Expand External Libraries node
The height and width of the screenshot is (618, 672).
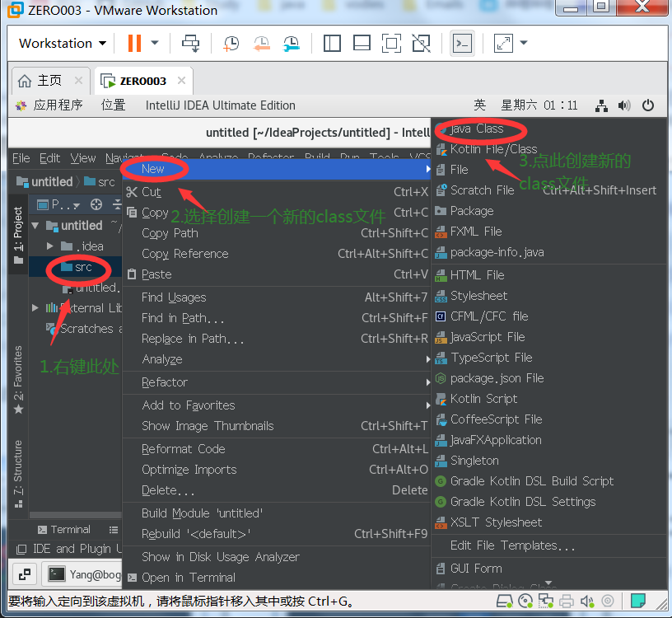click(x=35, y=308)
